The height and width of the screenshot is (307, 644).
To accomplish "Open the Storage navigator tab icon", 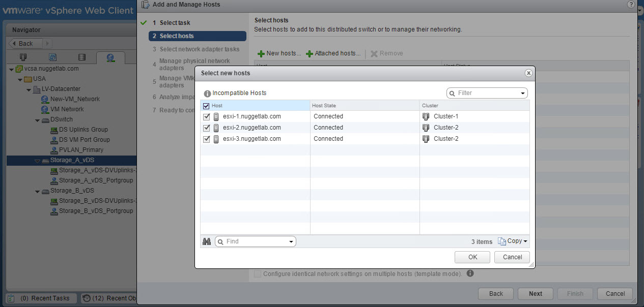I will [x=82, y=57].
